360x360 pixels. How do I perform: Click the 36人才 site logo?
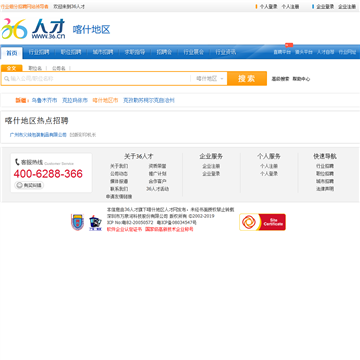tap(33, 29)
